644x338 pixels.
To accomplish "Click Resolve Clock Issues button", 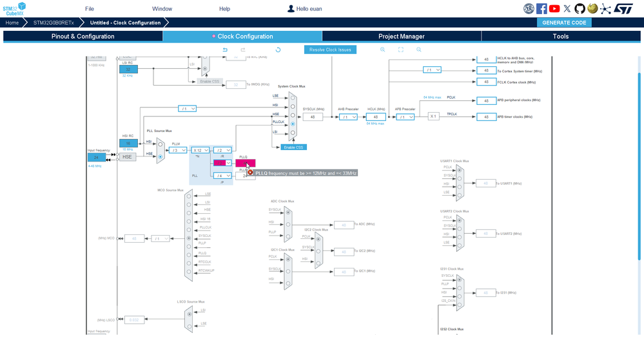I will pyautogui.click(x=330, y=50).
